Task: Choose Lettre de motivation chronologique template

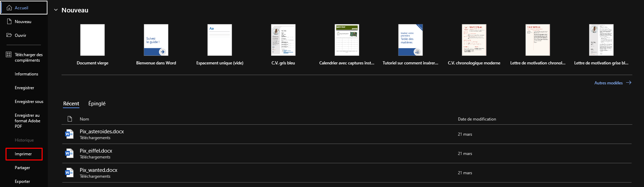Action: coord(538,44)
